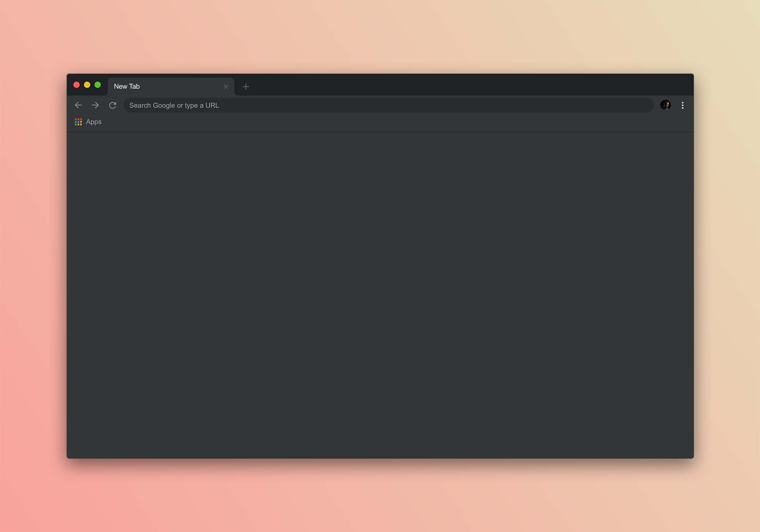
Task: Maximize the window with green button
Action: [98, 85]
